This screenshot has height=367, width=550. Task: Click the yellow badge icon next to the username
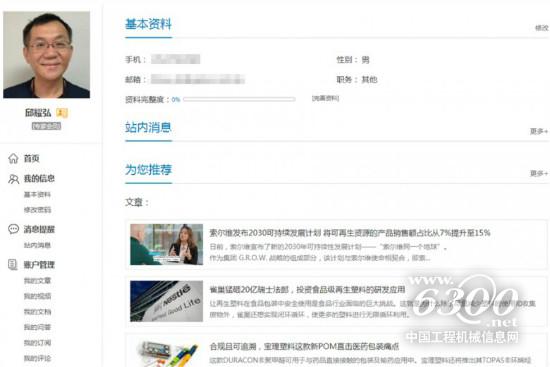62,113
